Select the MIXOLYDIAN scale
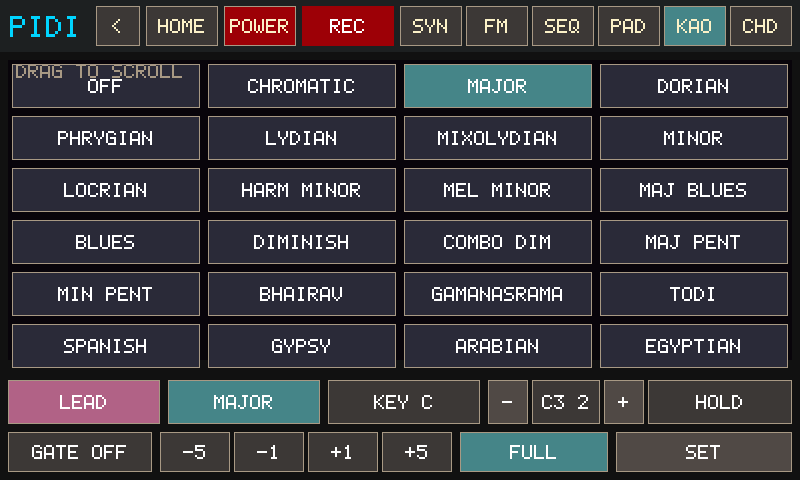Viewport: 800px width, 480px height. coord(497,138)
